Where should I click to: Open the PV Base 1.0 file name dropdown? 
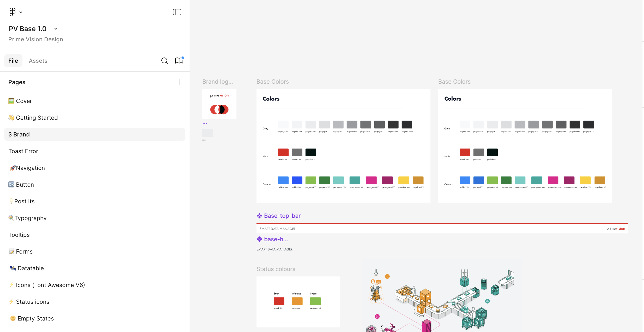pyautogui.click(x=55, y=29)
